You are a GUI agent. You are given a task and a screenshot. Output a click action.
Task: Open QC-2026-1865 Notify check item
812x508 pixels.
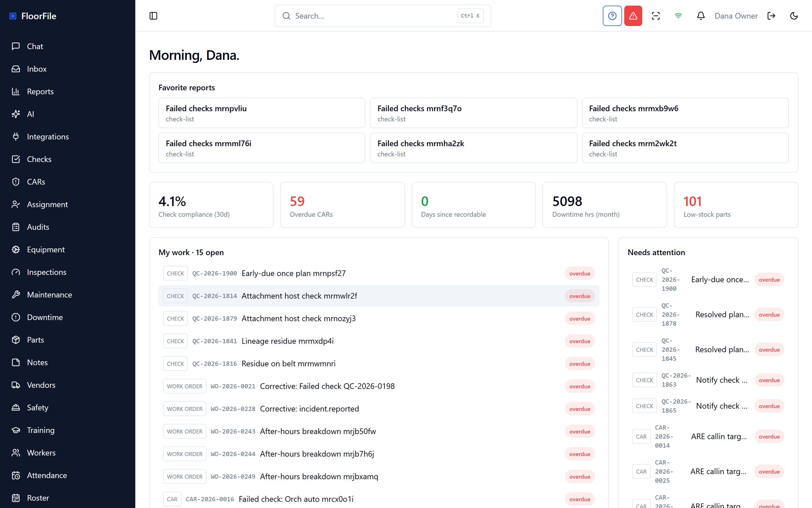tap(708, 406)
